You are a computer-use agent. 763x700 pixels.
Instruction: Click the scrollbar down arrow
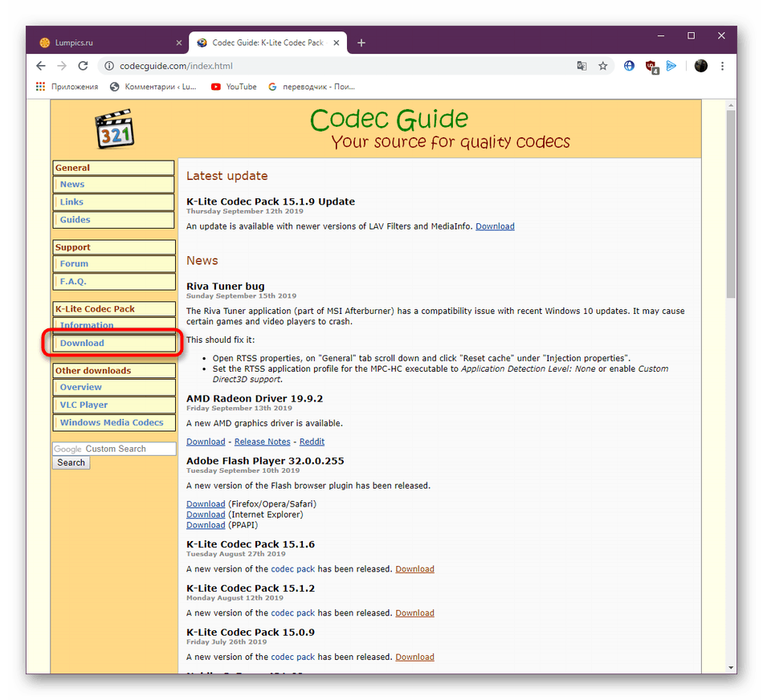tap(730, 667)
